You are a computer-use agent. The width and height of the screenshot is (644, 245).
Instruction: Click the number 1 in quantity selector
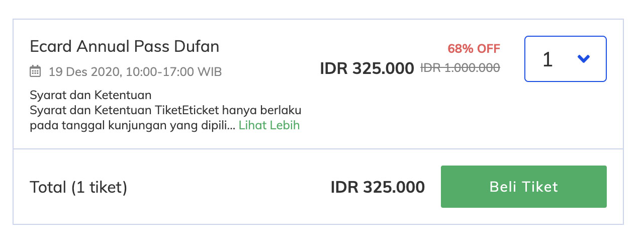pyautogui.click(x=547, y=59)
